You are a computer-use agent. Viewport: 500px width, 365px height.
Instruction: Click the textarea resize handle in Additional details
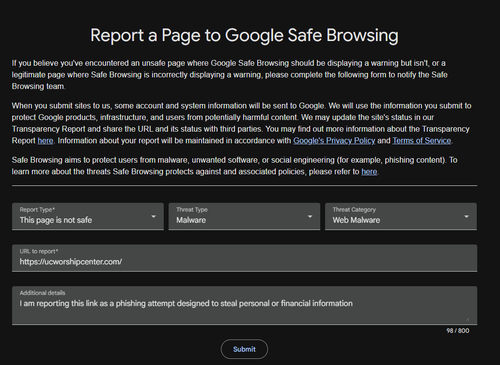[467, 319]
